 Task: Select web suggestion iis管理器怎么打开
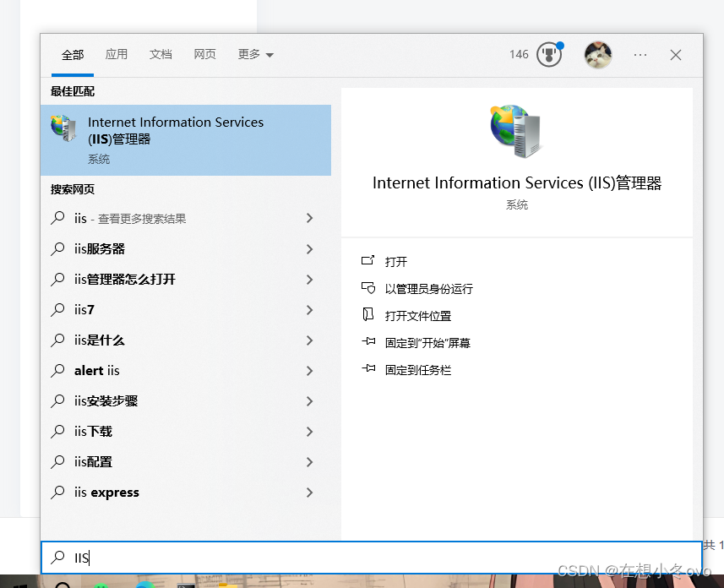[x=186, y=279]
